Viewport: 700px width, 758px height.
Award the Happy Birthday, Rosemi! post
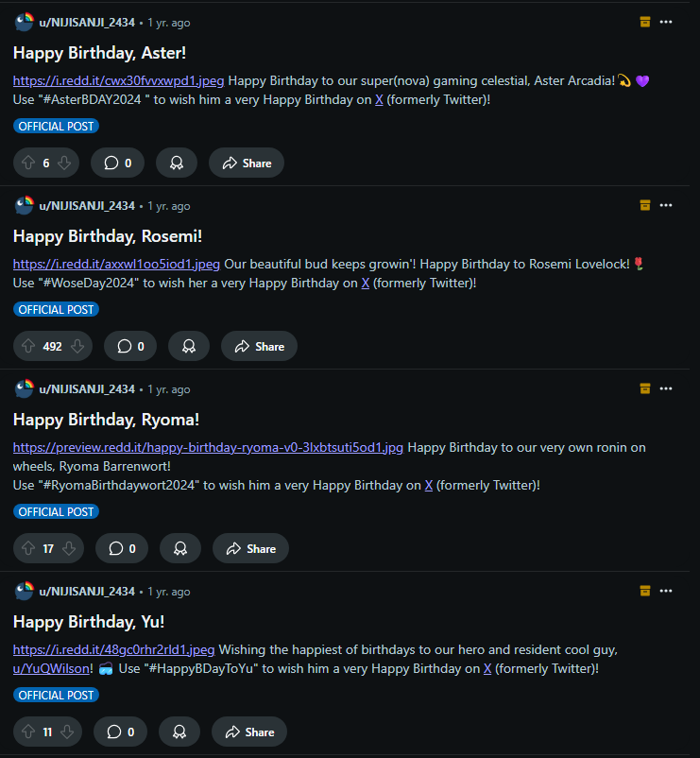189,346
